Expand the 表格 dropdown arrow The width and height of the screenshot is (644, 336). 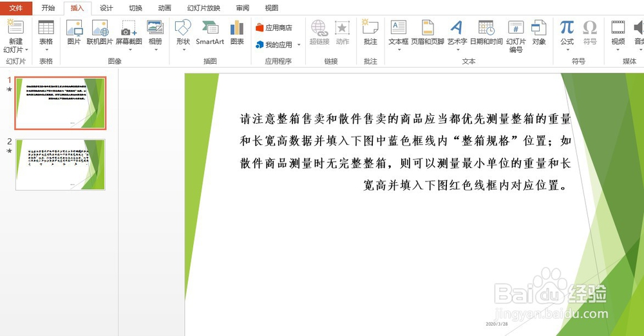click(46, 50)
